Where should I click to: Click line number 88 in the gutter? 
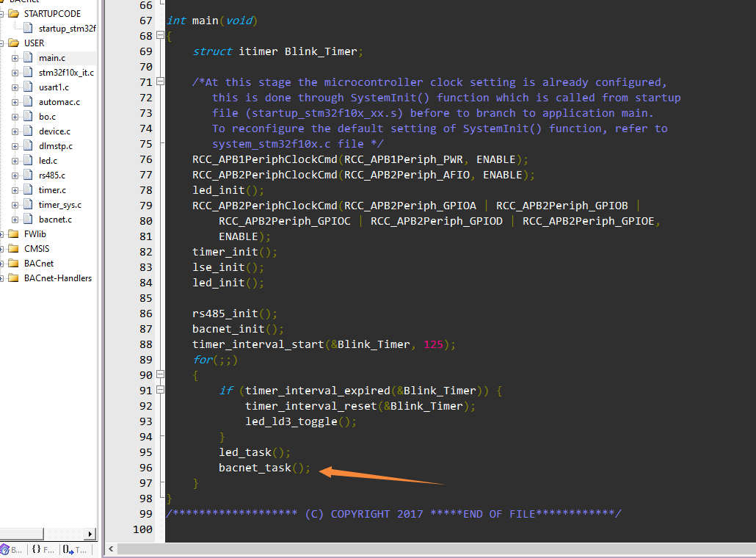[x=145, y=344]
